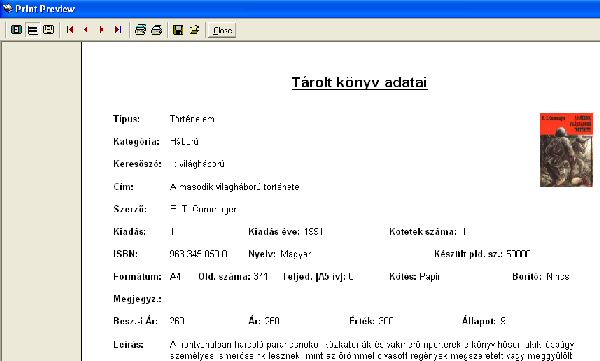The image size is (600, 361).
Task: Load a report with open-folder icon
Action: point(194,29)
